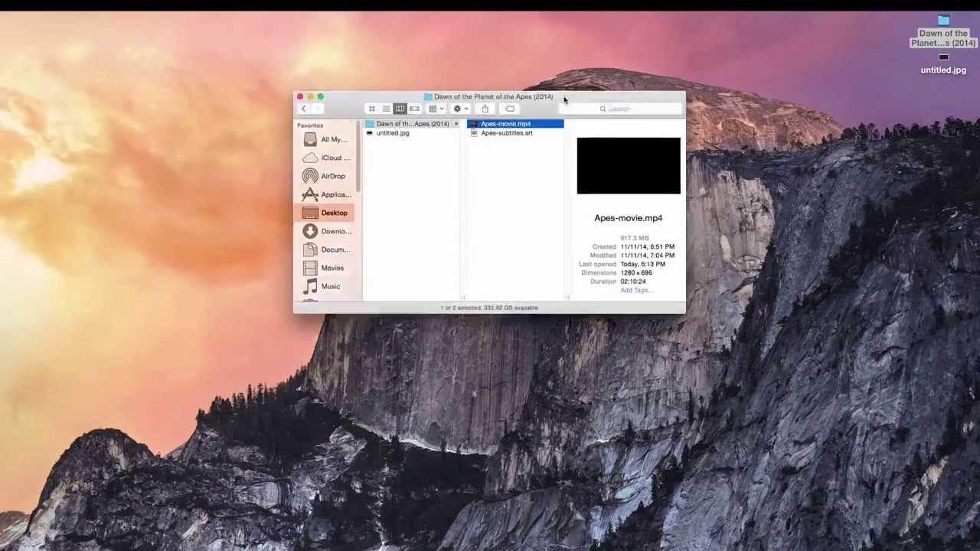
Task: Click the Duration value 02:10:24
Action: click(633, 282)
